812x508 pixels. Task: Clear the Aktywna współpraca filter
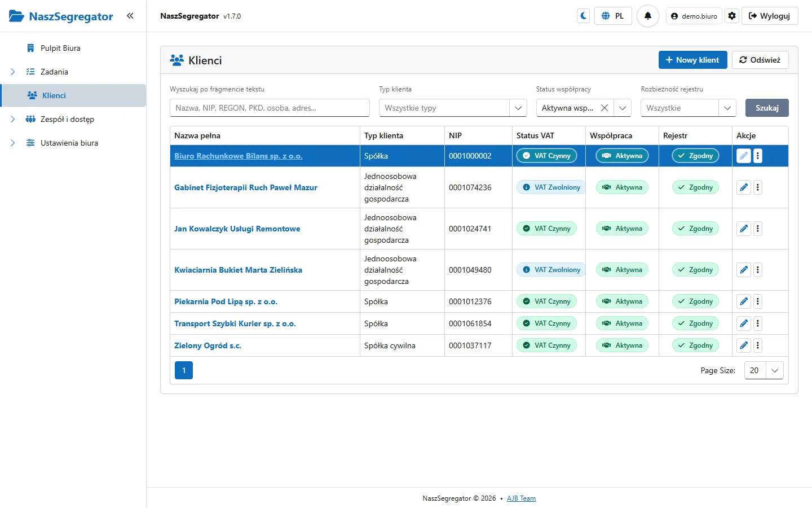tap(604, 108)
